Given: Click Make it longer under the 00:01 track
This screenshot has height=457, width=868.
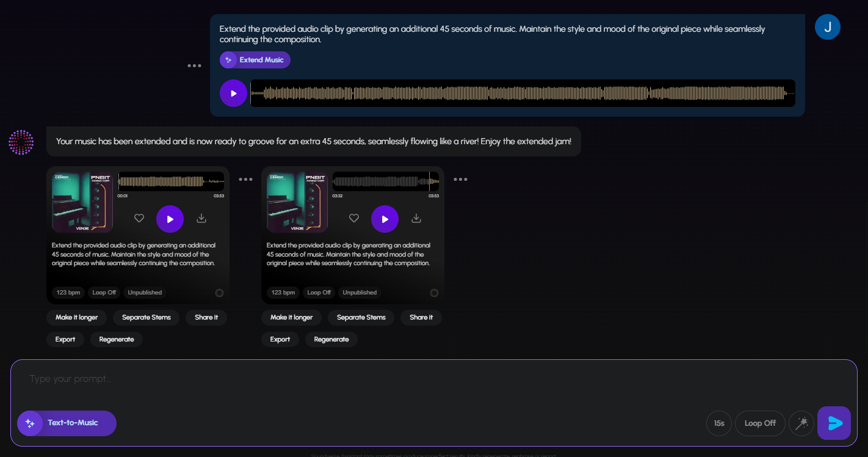Looking at the screenshot, I should pos(76,318).
